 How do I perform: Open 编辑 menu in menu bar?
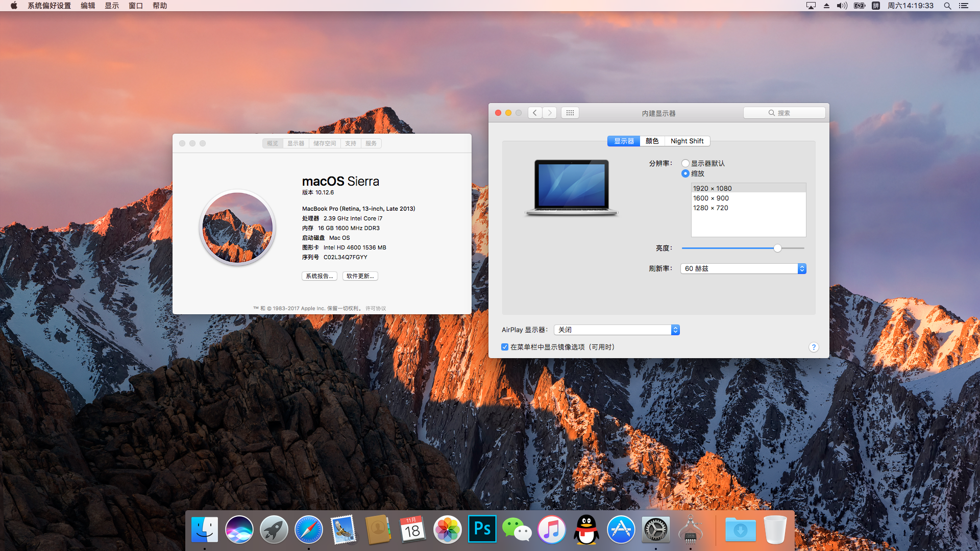click(x=88, y=6)
